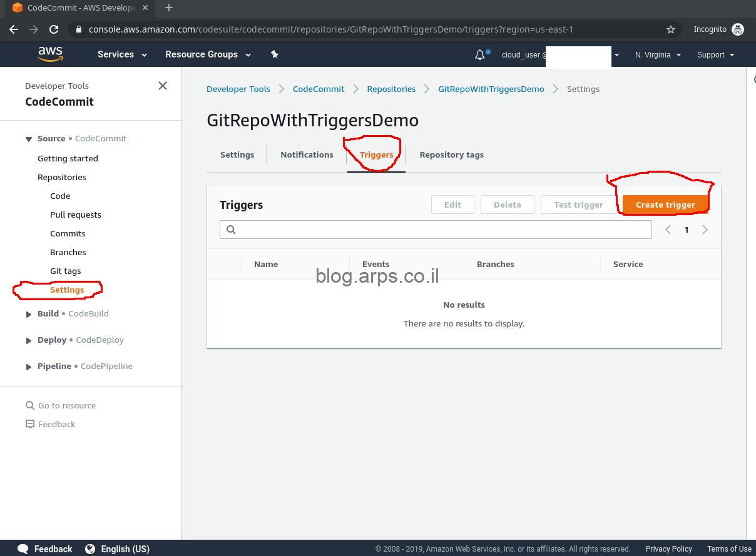The image size is (756, 556).
Task: Open Git tags in sidebar
Action: coord(66,271)
